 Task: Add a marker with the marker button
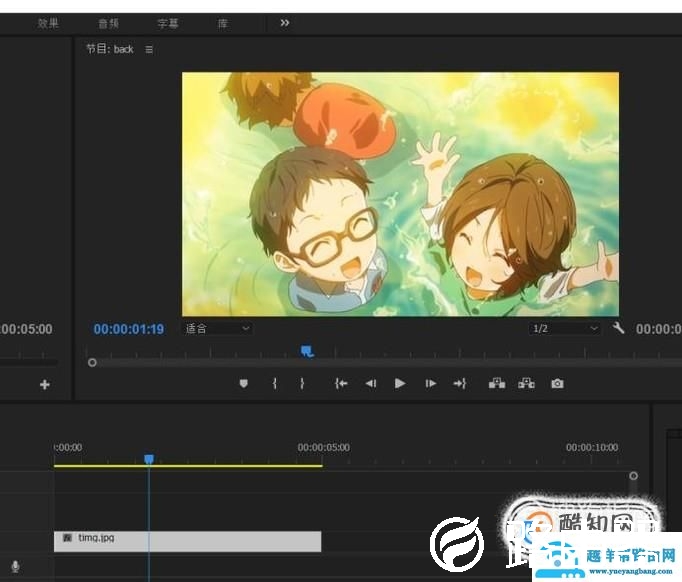click(244, 383)
